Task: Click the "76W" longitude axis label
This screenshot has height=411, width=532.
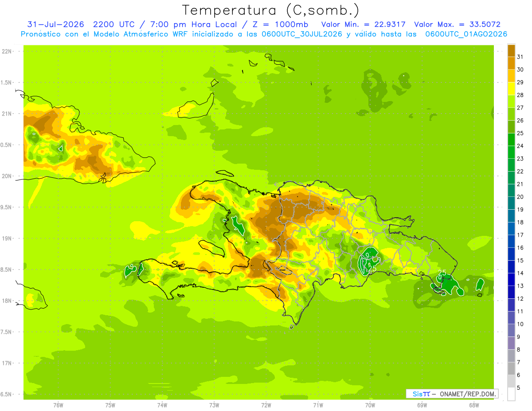Action: pos(58,404)
